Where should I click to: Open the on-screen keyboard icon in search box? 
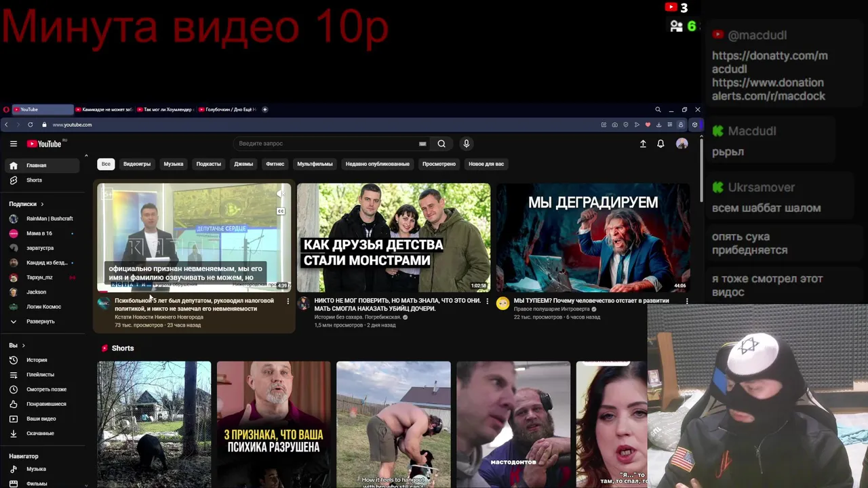tap(422, 144)
